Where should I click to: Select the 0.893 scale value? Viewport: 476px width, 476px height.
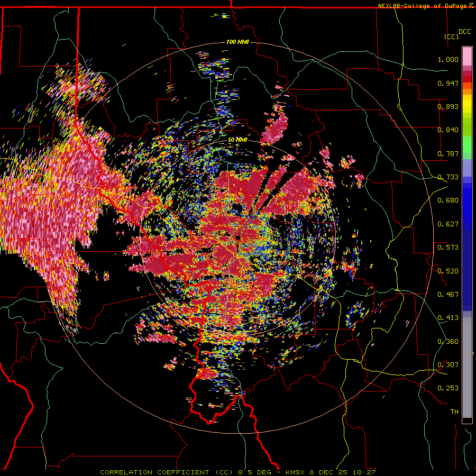pos(448,106)
